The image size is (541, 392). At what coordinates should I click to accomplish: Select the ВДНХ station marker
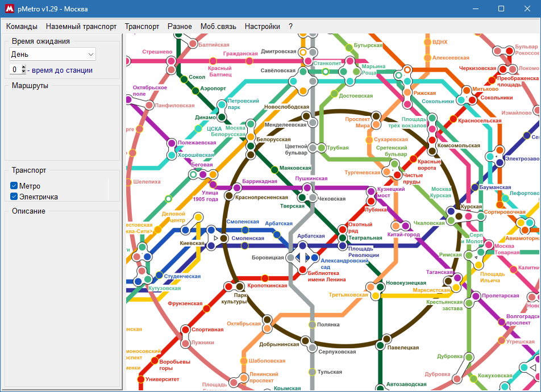(x=427, y=42)
